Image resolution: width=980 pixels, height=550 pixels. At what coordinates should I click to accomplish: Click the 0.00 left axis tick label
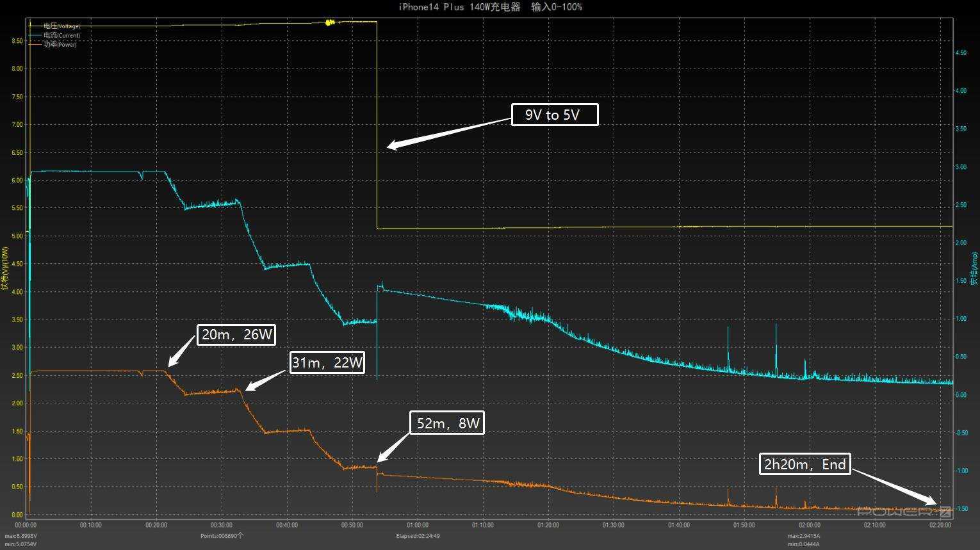(17, 515)
